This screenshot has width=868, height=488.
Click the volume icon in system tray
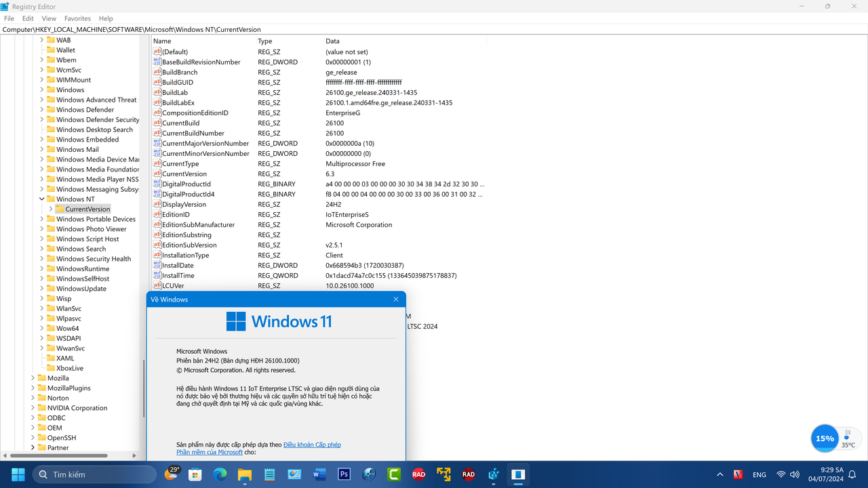796,474
